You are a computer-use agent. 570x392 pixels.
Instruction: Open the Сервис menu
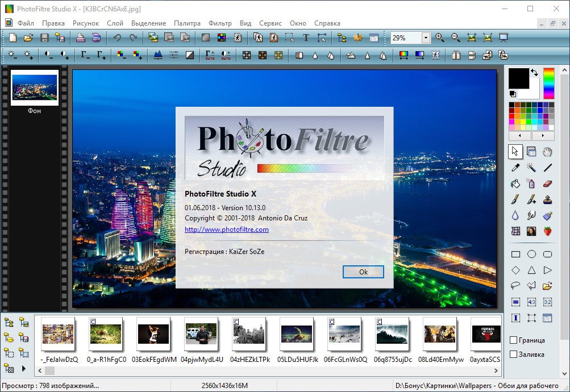[x=271, y=23]
